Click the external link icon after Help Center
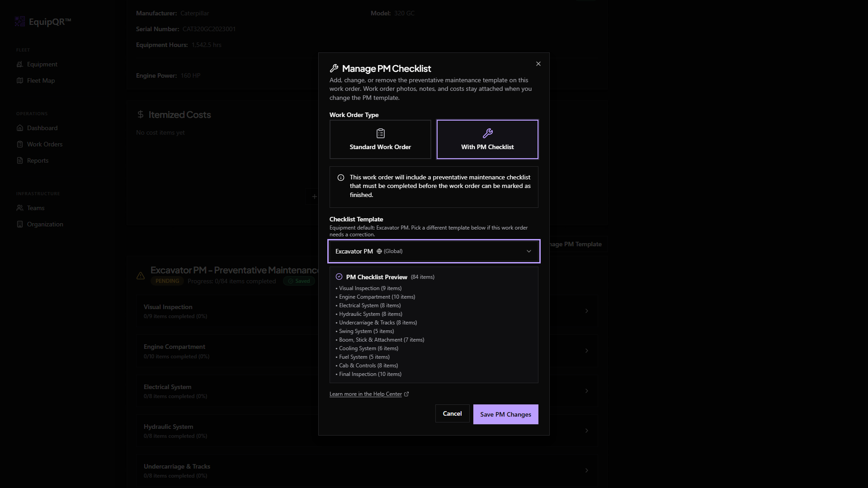This screenshot has height=488, width=868. (x=406, y=394)
